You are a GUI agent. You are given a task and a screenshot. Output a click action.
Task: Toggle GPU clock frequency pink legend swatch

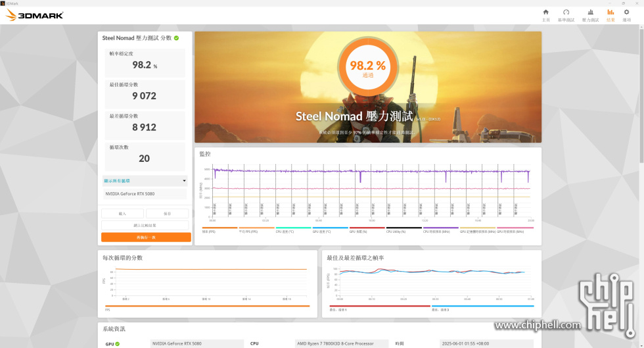pyautogui.click(x=515, y=228)
